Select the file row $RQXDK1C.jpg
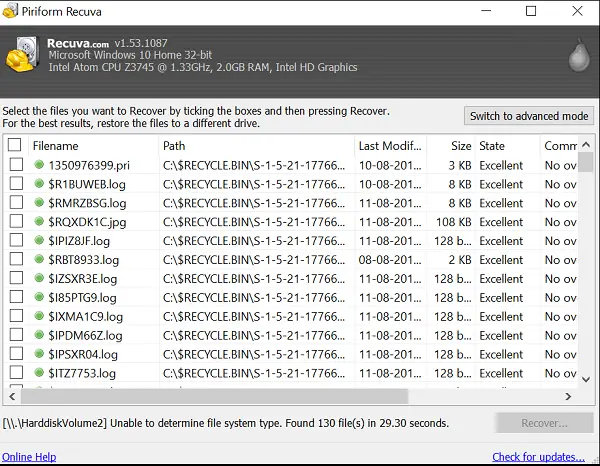 coord(291,222)
